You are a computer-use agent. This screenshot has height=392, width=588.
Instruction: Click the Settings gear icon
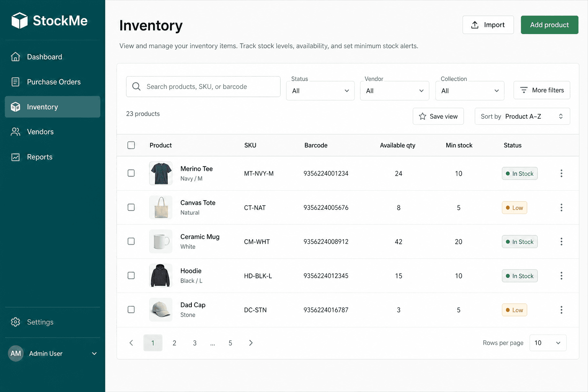[15, 322]
